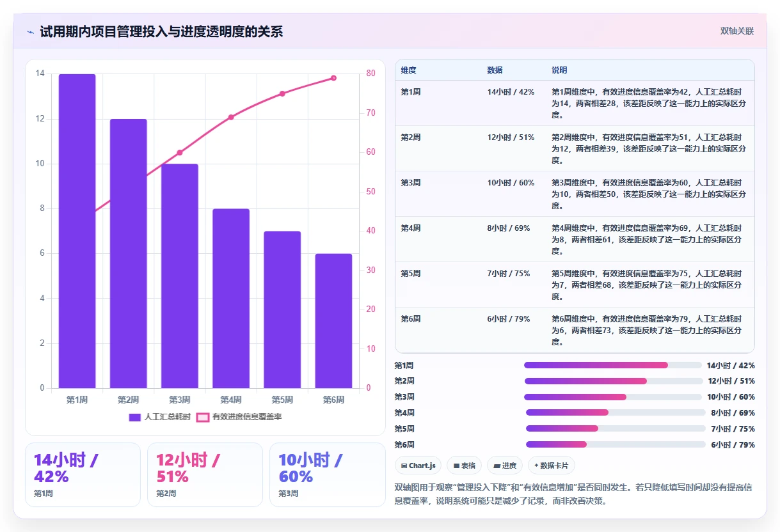Select the Chart.js chip
The height and width of the screenshot is (532, 780).
(x=418, y=465)
